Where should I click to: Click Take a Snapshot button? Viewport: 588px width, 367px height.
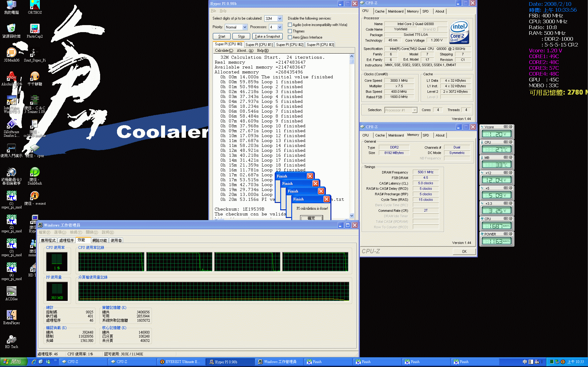(267, 36)
